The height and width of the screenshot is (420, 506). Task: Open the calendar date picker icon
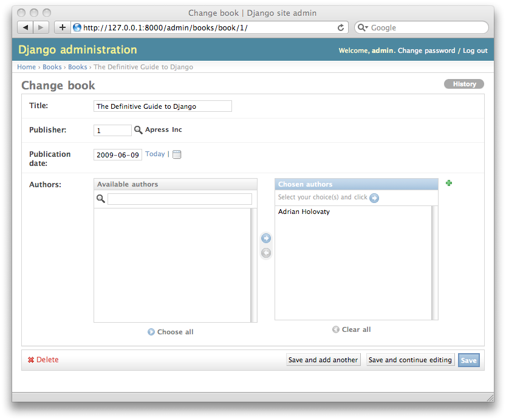177,154
